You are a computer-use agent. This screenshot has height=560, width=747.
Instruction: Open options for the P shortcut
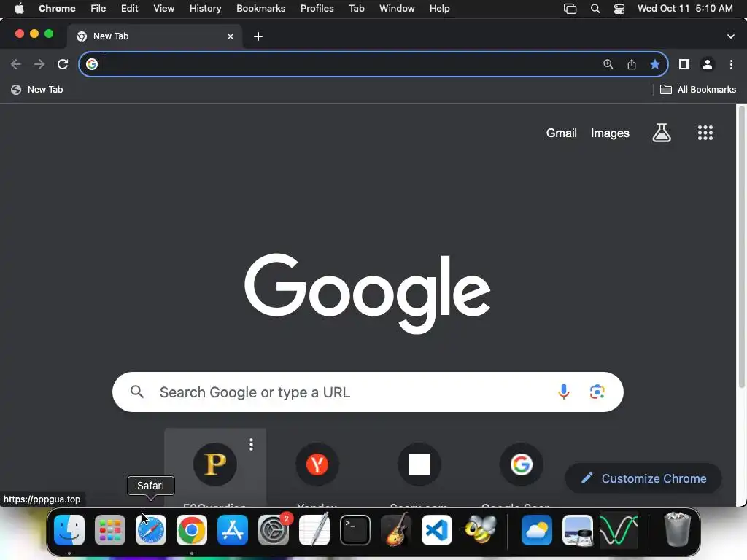tap(251, 445)
